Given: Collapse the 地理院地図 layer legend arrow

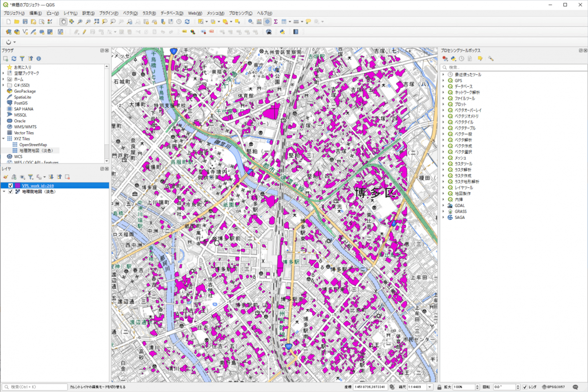Looking at the screenshot, I should click(4, 192).
